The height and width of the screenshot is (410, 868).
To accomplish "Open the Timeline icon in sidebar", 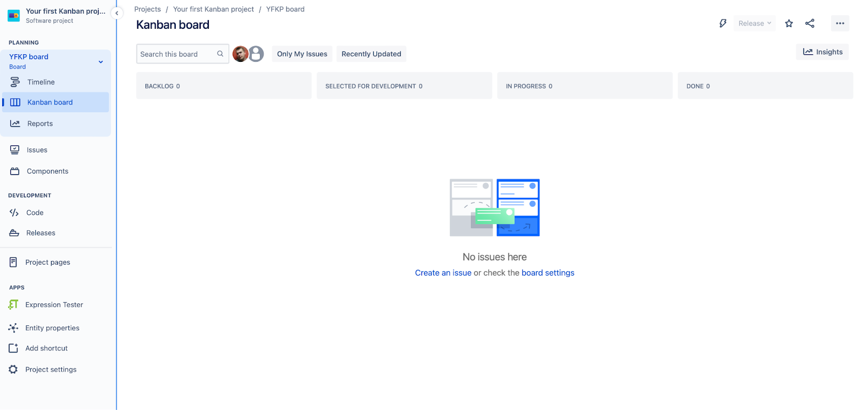I will tap(15, 82).
